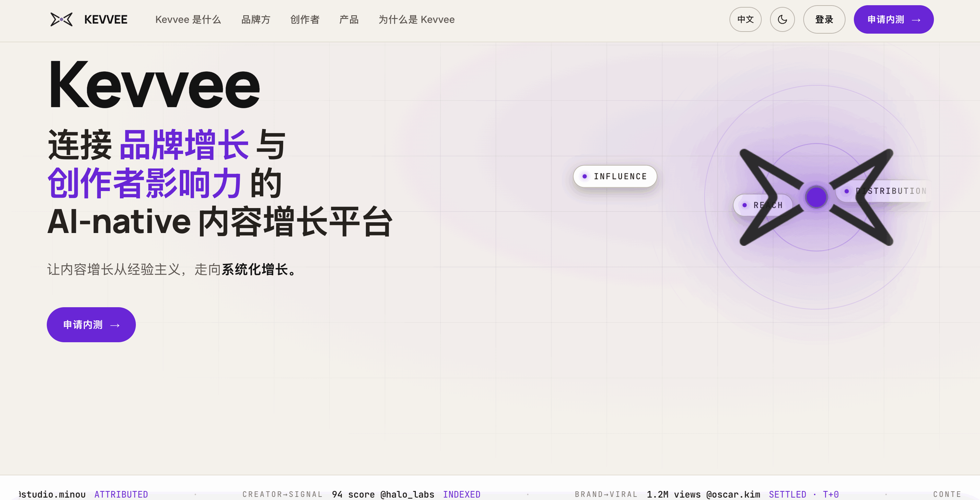Click the purple center dot of the star graphic
Viewport: 980px width, 500px height.
coord(816,197)
